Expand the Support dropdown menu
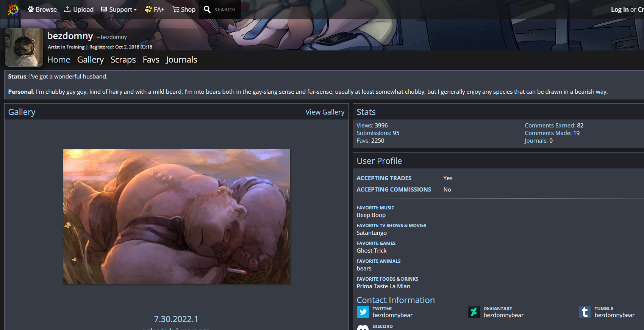This screenshot has width=644, height=330. [x=119, y=9]
